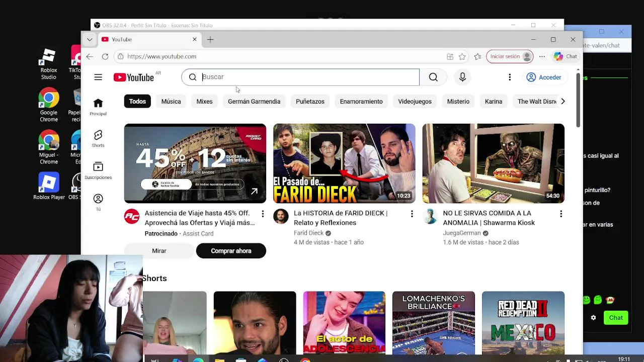Open YouTube settings three-dot menu
Screen dimensions: 644x362
coord(510,77)
